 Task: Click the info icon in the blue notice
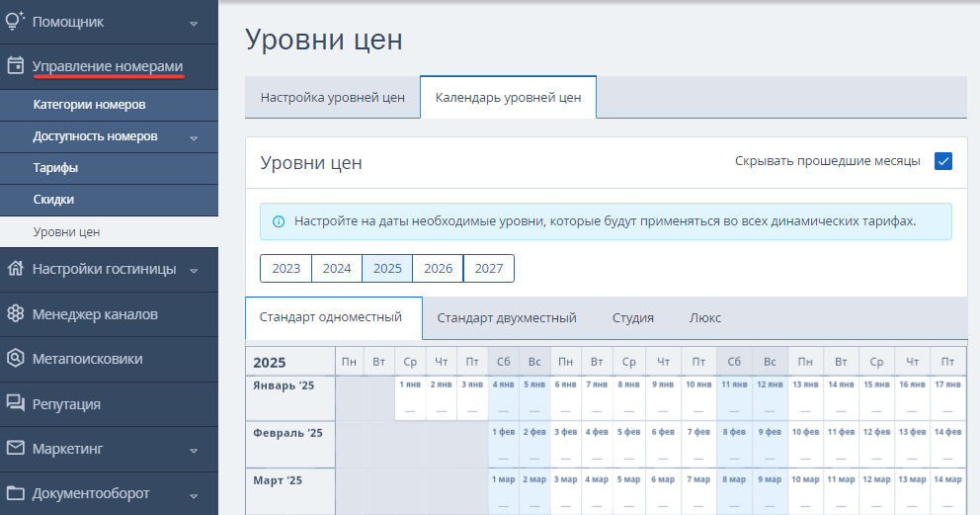(279, 221)
